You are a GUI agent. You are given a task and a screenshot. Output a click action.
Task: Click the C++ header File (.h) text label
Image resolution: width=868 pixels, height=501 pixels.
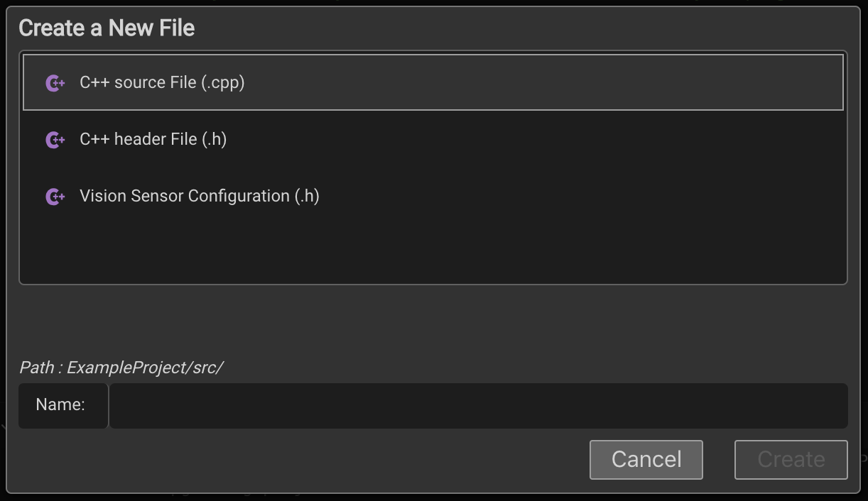(x=153, y=139)
